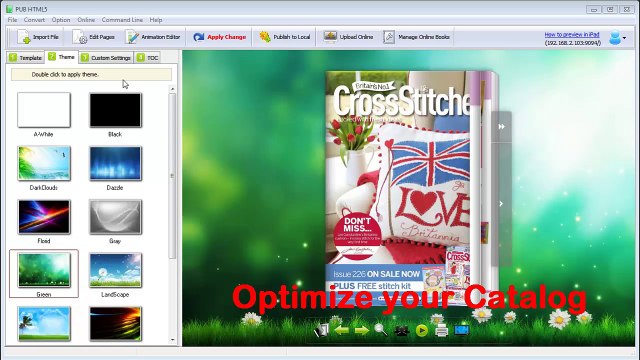Click theme list scroll up arrow
The width and height of the screenshot is (640, 360).
coord(173,89)
